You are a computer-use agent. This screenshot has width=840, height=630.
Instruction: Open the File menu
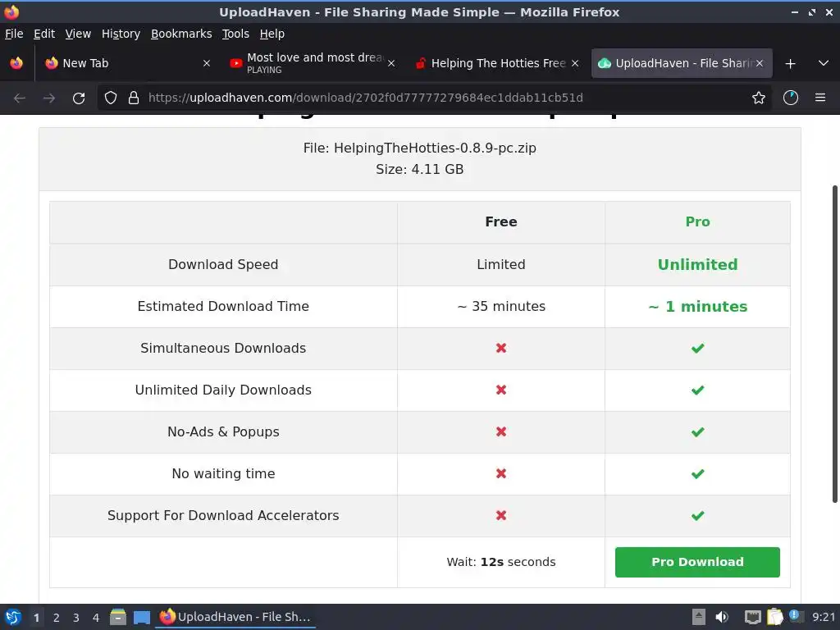point(14,34)
